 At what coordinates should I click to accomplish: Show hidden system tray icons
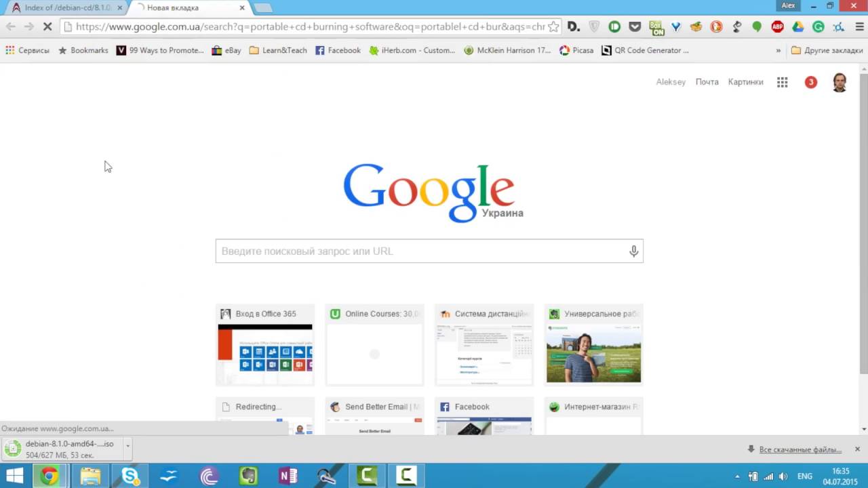click(737, 476)
